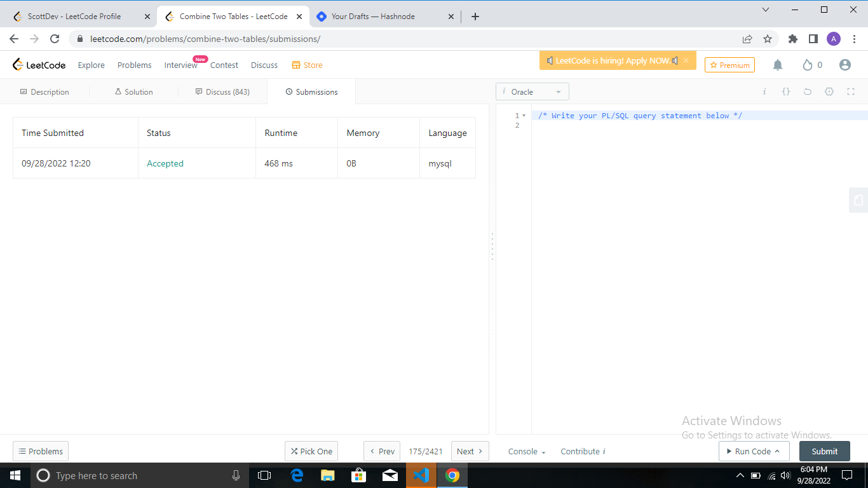The height and width of the screenshot is (488, 868).
Task: Open the streak fire counter
Action: click(x=812, y=65)
